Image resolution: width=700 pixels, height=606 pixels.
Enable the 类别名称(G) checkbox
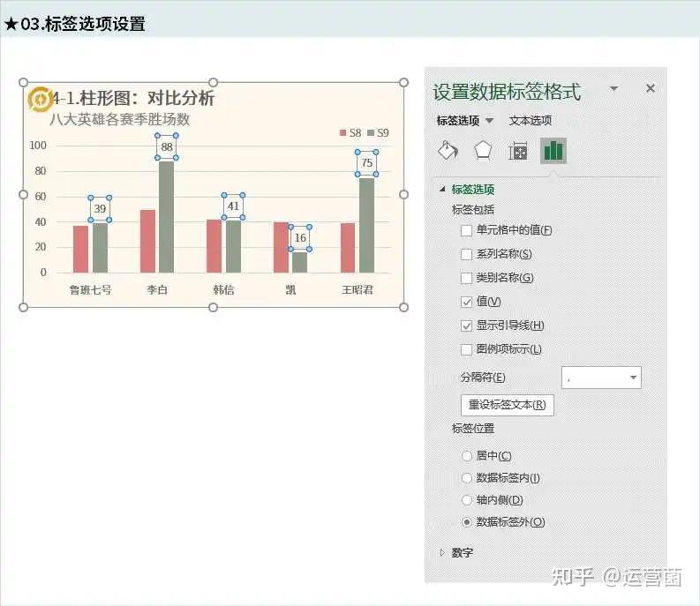(466, 278)
